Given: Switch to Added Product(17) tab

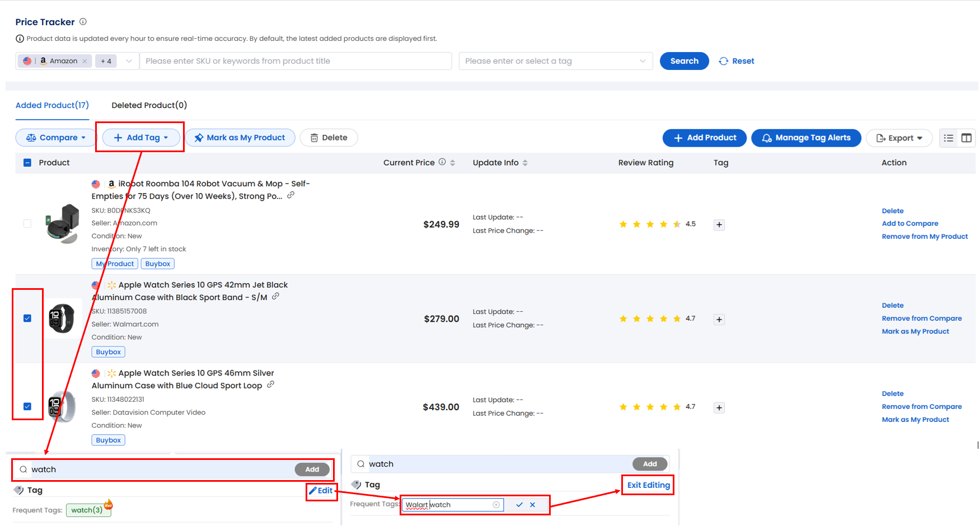Looking at the screenshot, I should (52, 105).
